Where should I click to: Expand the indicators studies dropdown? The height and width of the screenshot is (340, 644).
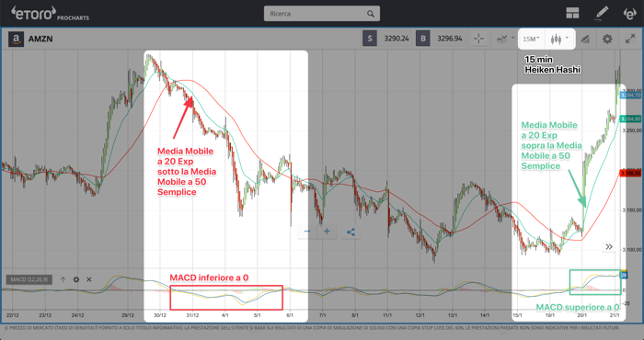[x=505, y=39]
